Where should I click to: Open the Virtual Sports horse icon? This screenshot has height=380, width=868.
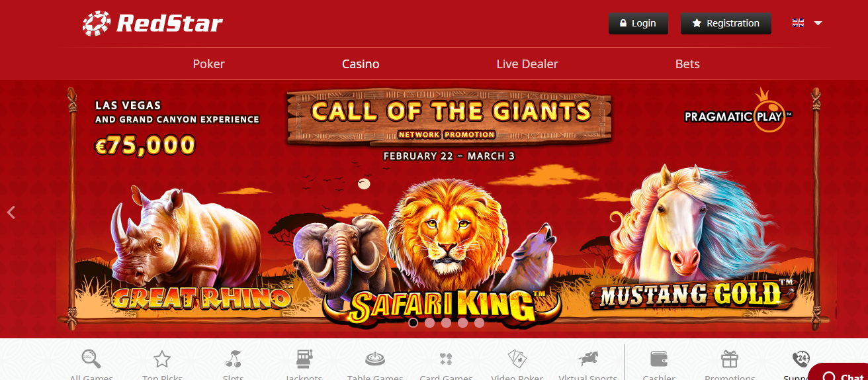click(588, 359)
